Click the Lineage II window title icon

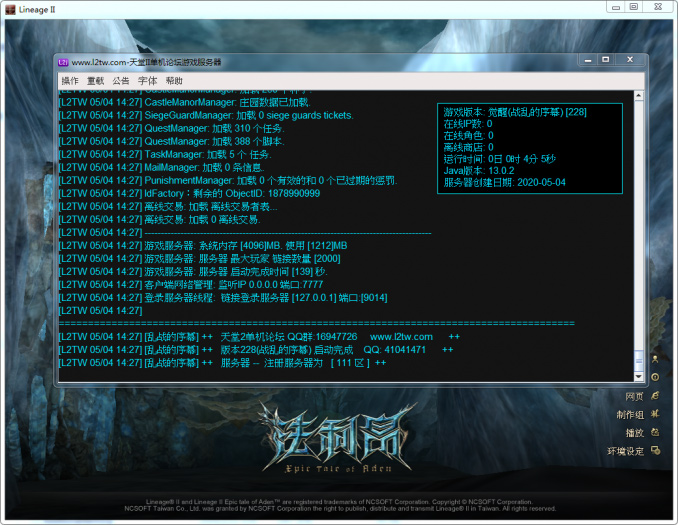9,8
